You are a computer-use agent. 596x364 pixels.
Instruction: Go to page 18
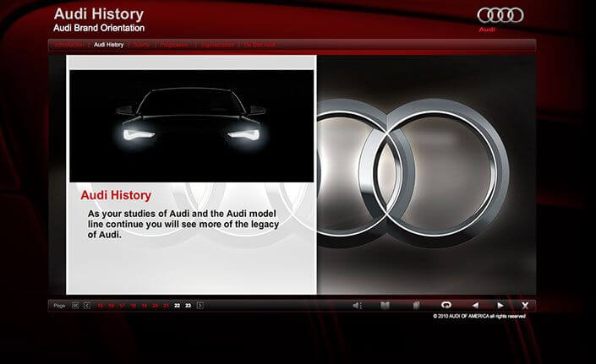click(x=133, y=306)
